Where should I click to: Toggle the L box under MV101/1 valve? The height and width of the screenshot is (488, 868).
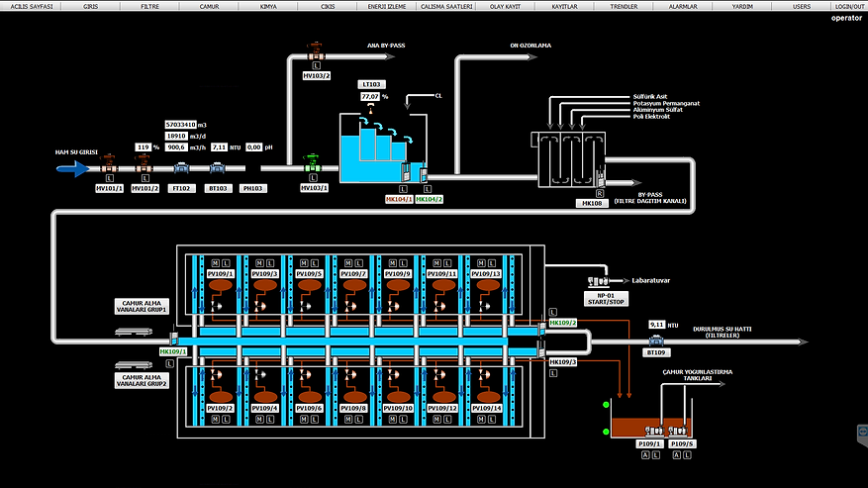108,177
